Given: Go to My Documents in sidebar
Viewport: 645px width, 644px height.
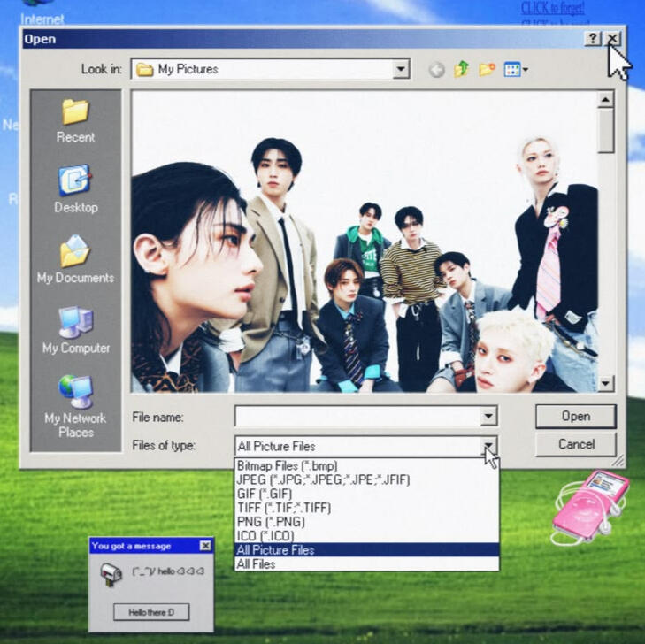Looking at the screenshot, I should 75,259.
